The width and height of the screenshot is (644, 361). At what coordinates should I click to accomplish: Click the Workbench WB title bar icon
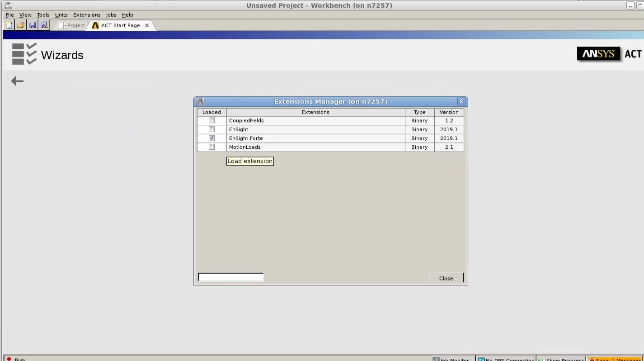[8, 5]
